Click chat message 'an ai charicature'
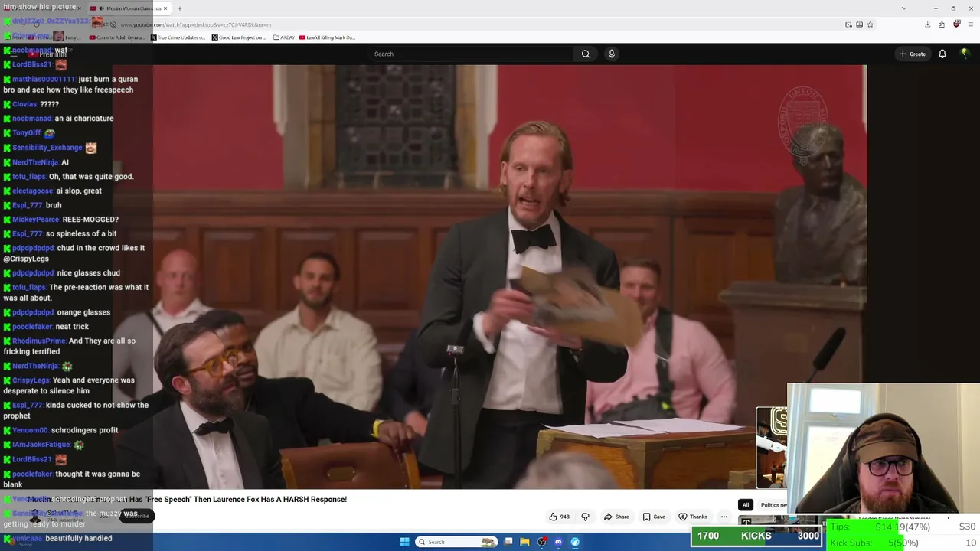Screen dimensions: 980x551 (84, 119)
